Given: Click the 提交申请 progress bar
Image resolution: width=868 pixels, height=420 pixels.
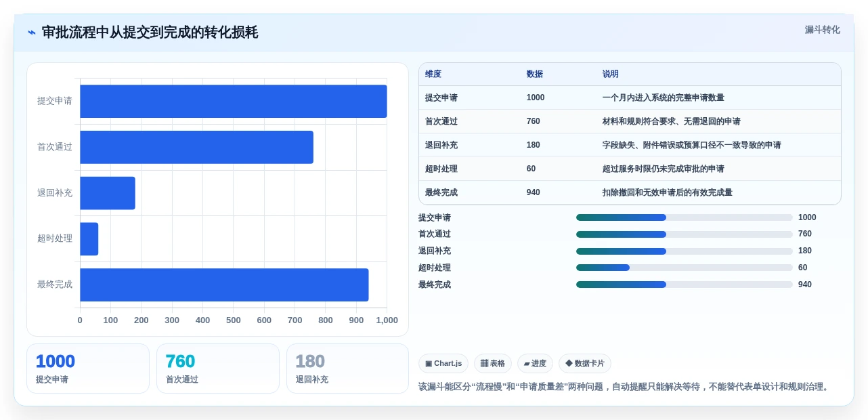Looking at the screenshot, I should 684,217.
